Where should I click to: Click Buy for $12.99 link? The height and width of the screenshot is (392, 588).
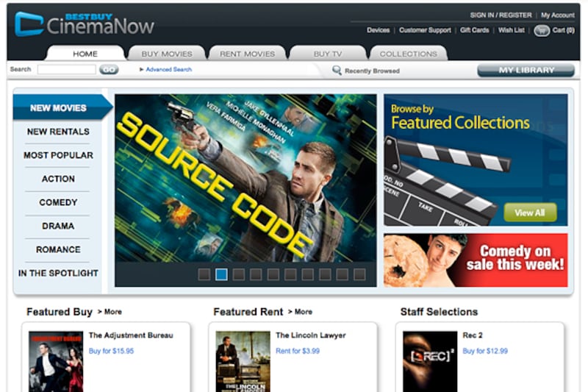point(485,351)
